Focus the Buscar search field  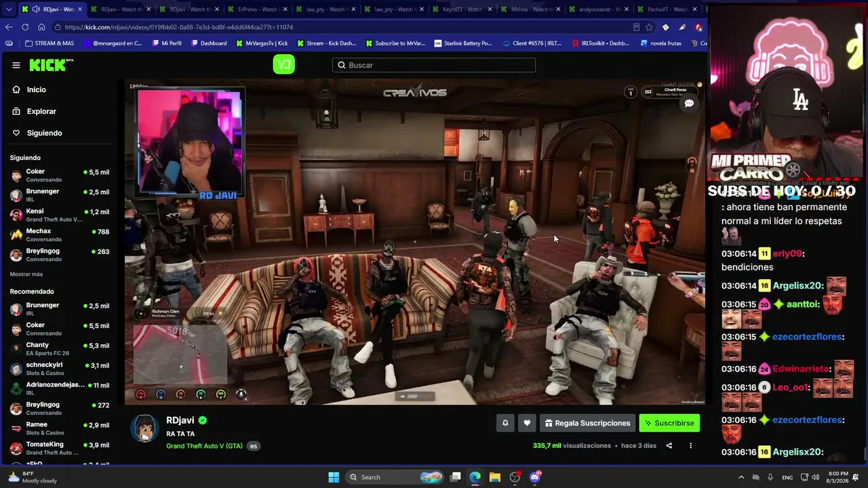pyautogui.click(x=434, y=65)
